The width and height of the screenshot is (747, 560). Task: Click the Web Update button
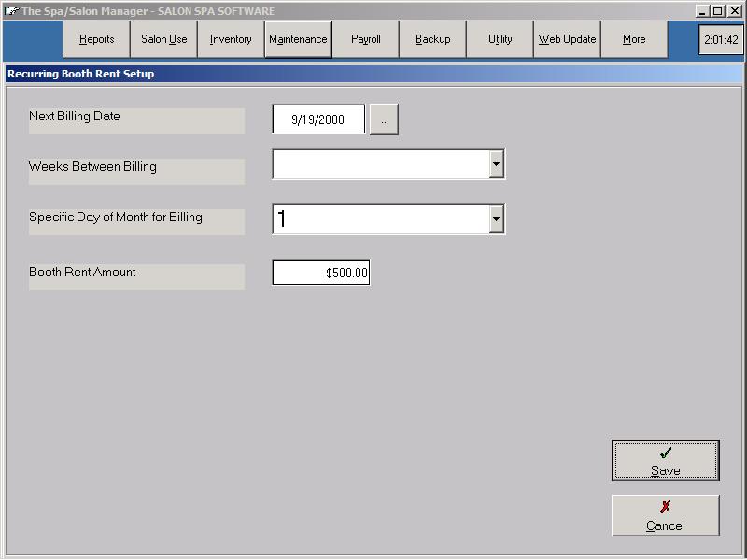[x=567, y=39]
